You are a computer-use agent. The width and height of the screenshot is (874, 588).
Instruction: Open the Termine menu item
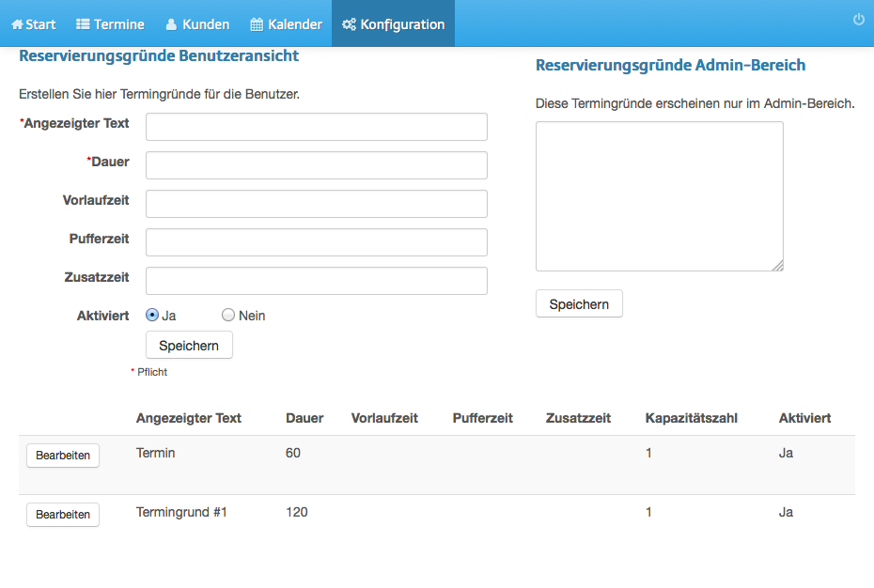(x=110, y=24)
